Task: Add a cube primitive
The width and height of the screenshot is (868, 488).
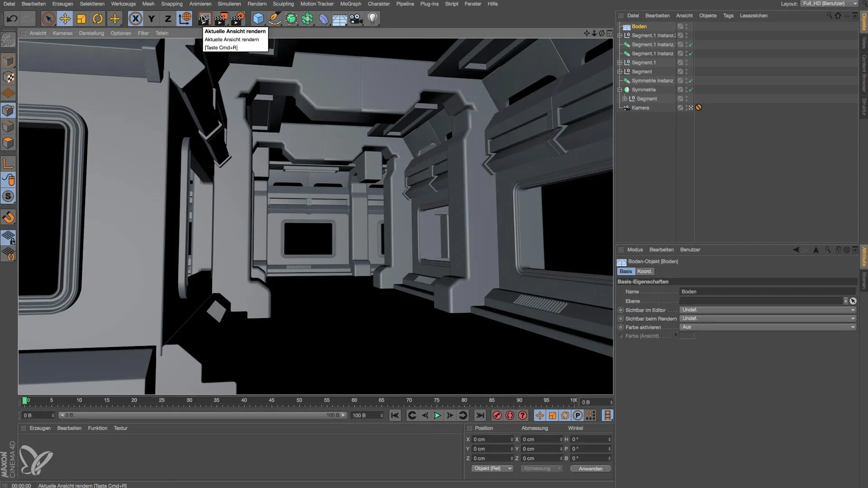Action: pos(258,19)
